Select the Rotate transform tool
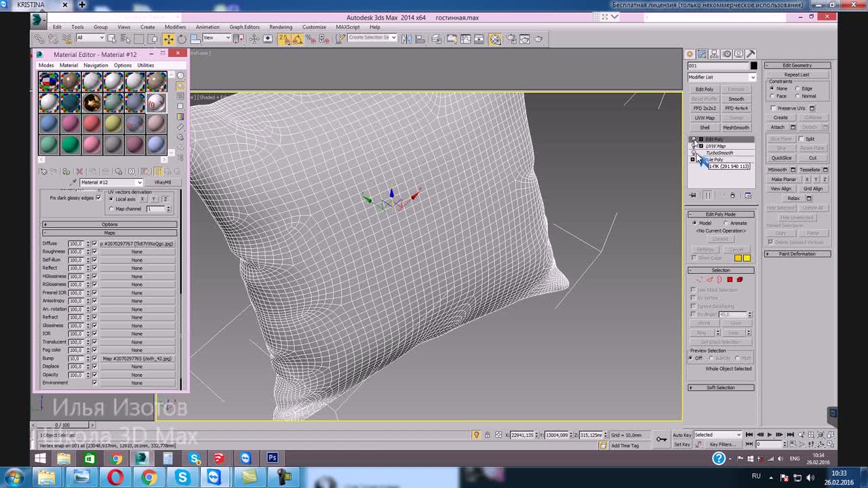 coord(182,39)
